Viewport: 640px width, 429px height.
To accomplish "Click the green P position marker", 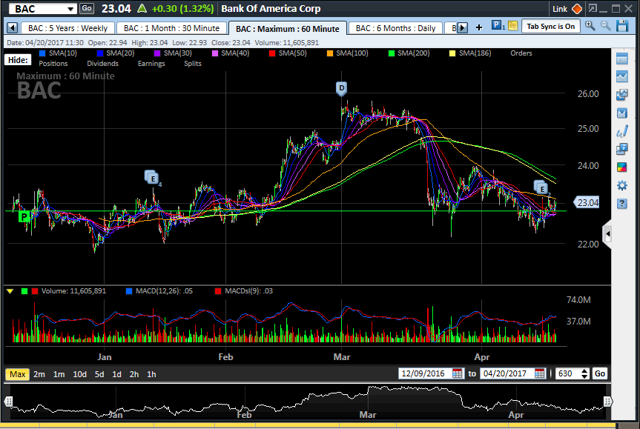I will click(24, 217).
